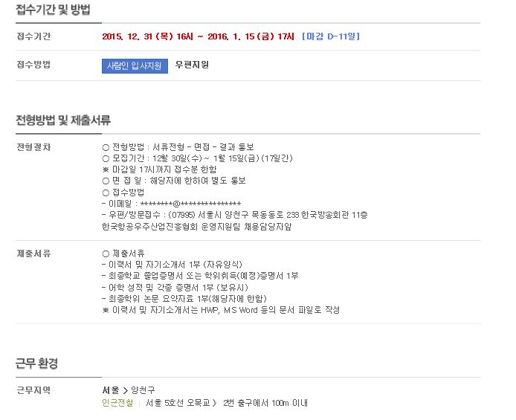This screenshot has width=516, height=420.
Task: Open the 서울 region link in 근무지역
Action: [111, 390]
